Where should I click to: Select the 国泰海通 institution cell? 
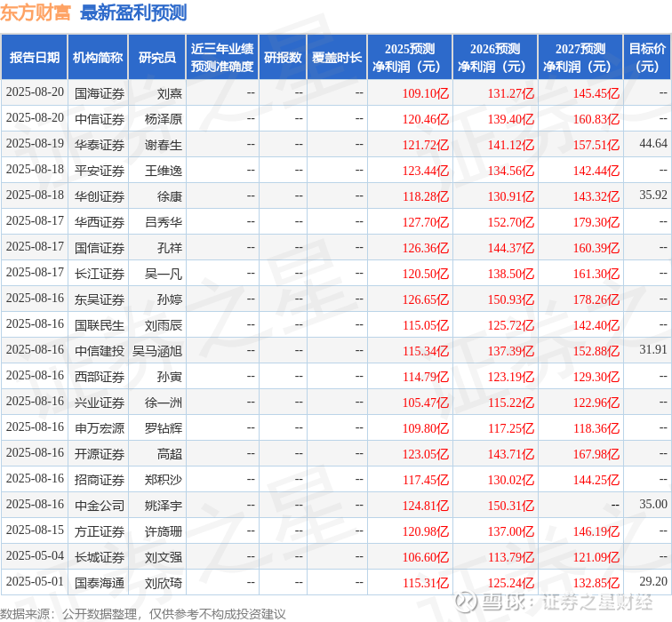(x=100, y=583)
